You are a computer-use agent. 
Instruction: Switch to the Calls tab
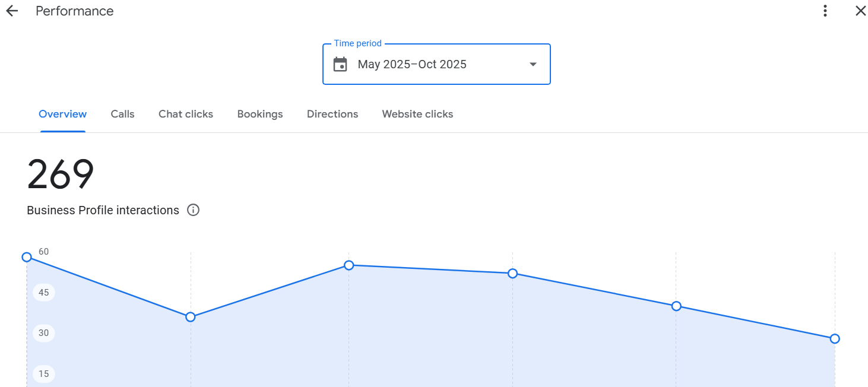[122, 114]
